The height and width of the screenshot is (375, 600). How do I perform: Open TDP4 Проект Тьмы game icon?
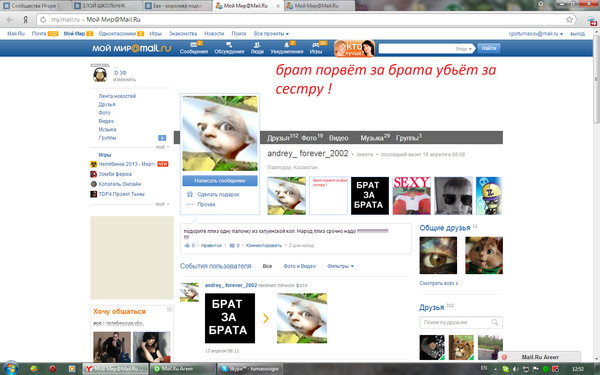pyautogui.click(x=93, y=194)
